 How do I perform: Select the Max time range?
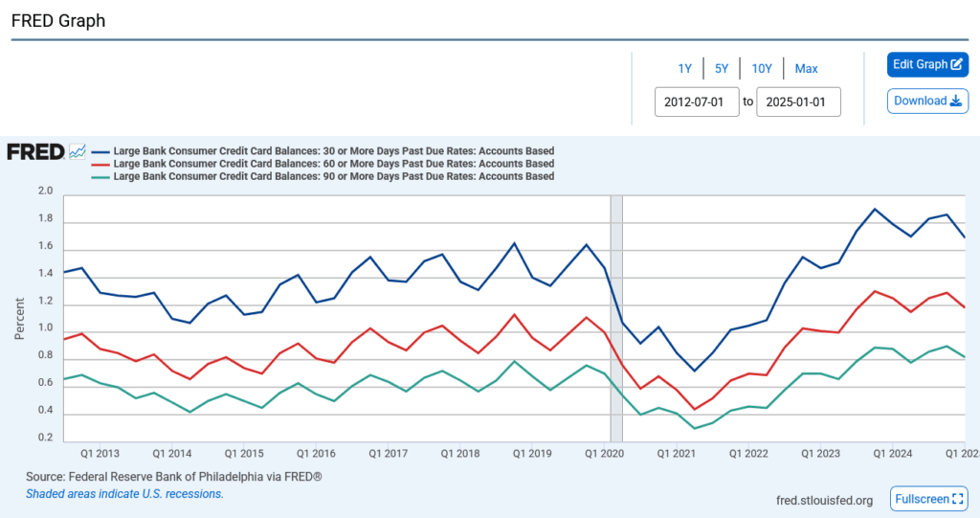(806, 68)
